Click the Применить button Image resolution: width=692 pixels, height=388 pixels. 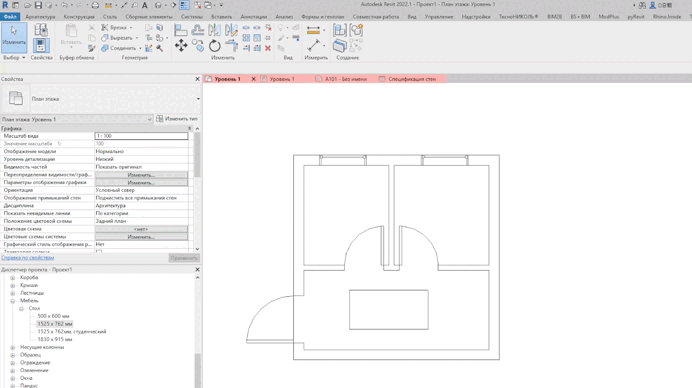184,258
